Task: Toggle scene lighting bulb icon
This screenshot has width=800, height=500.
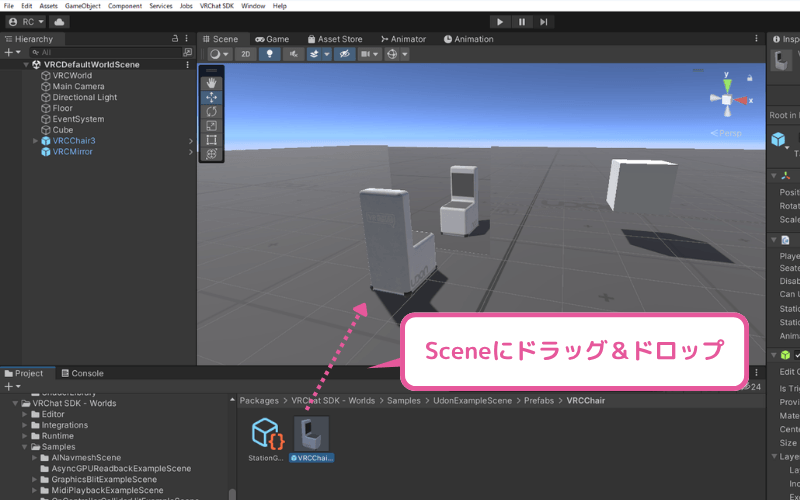Action: click(269, 54)
